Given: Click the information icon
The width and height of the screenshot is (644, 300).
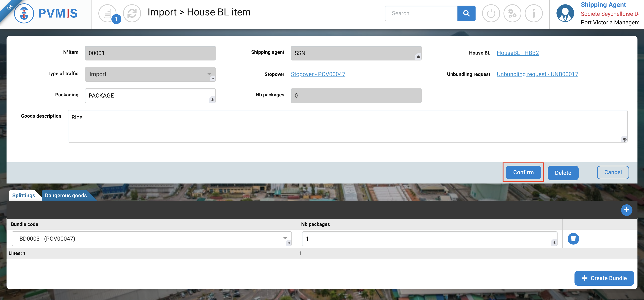Looking at the screenshot, I should [x=533, y=13].
